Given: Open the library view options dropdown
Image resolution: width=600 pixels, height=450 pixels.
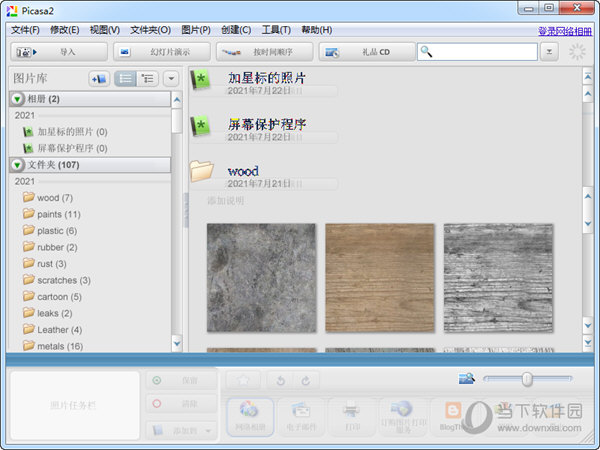Looking at the screenshot, I should [x=171, y=78].
